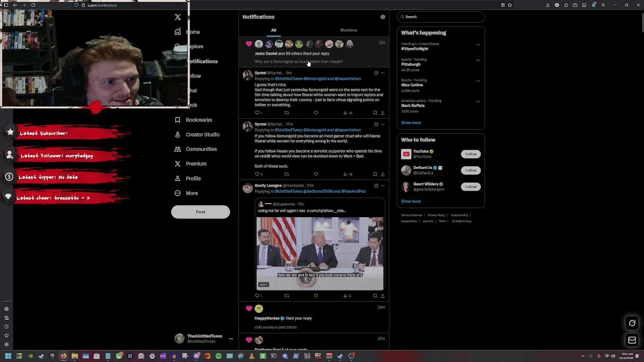Bookmark Goofy Lasagne's post
The height and width of the screenshot is (362, 644).
click(375, 296)
